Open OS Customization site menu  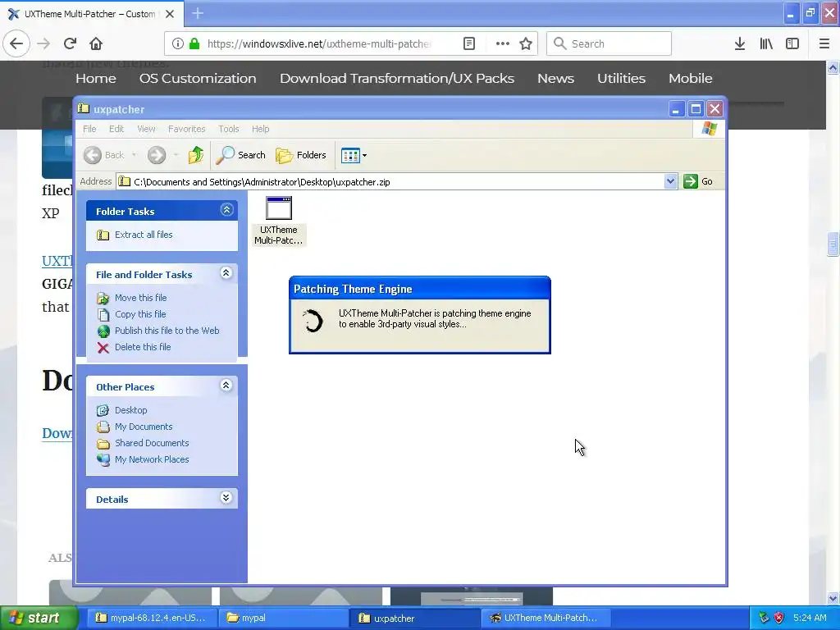pos(198,78)
